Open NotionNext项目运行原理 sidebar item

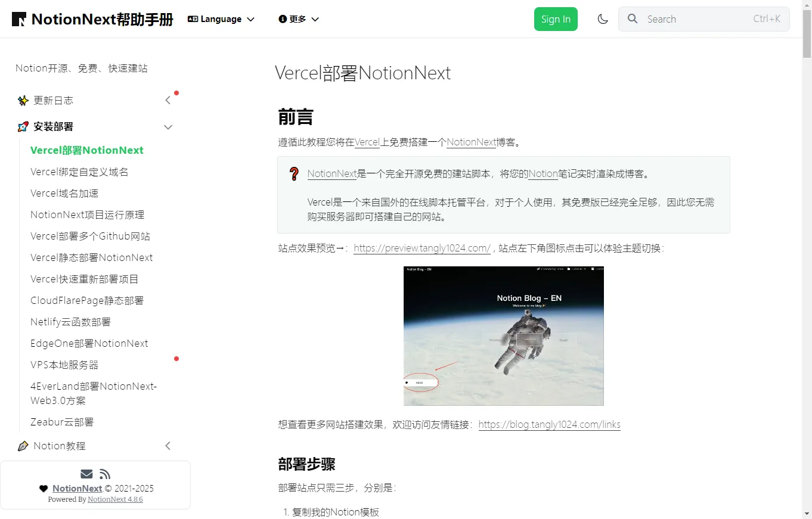tap(87, 215)
